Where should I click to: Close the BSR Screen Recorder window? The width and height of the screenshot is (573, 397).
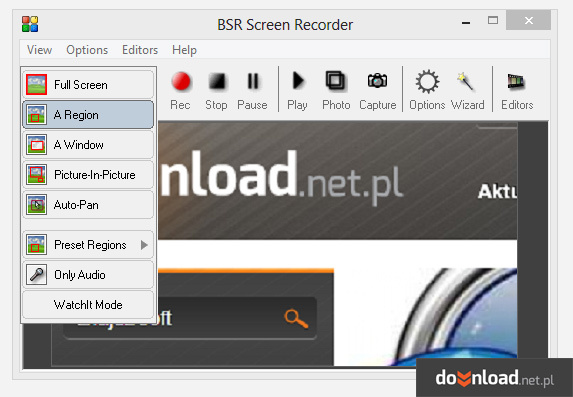click(x=528, y=20)
